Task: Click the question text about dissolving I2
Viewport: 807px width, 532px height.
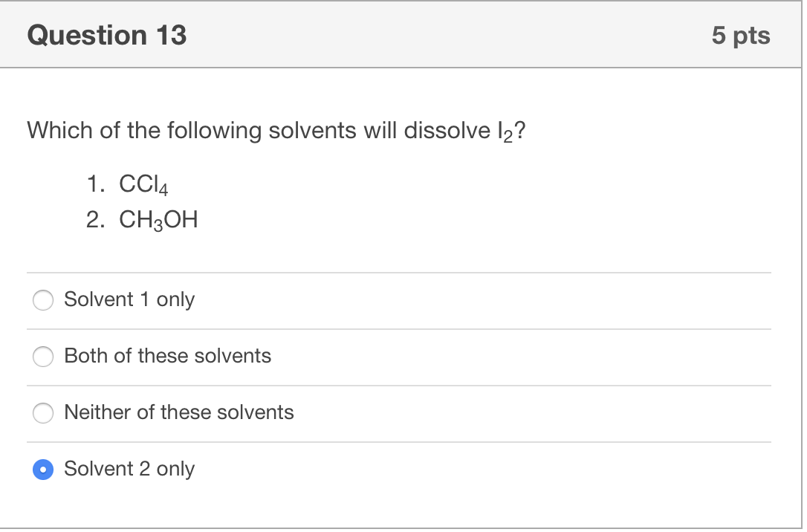Action: [x=276, y=131]
